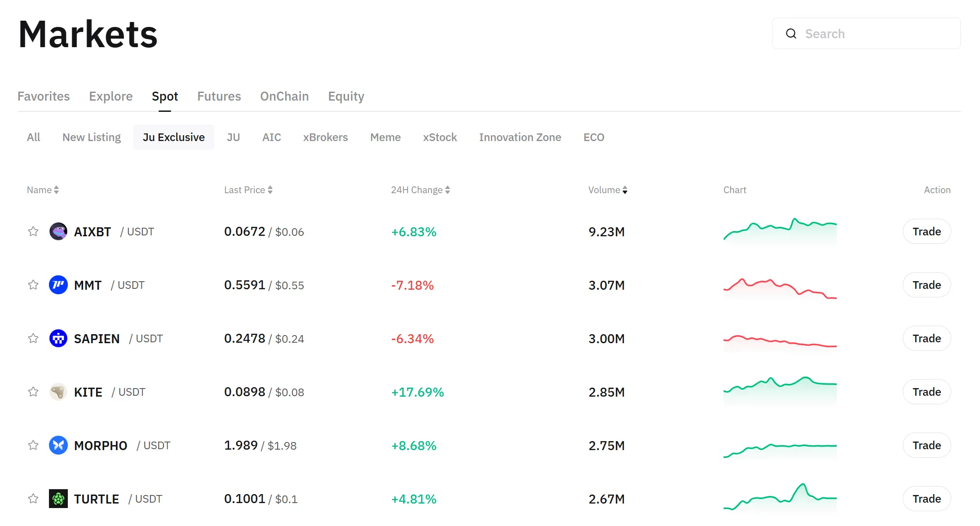Sort by the 24H Change header

click(x=420, y=190)
